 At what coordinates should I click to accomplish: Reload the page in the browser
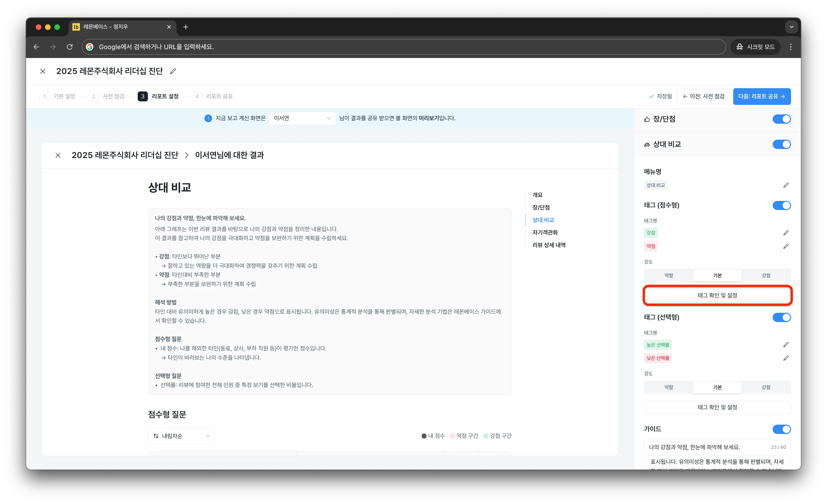click(x=70, y=47)
